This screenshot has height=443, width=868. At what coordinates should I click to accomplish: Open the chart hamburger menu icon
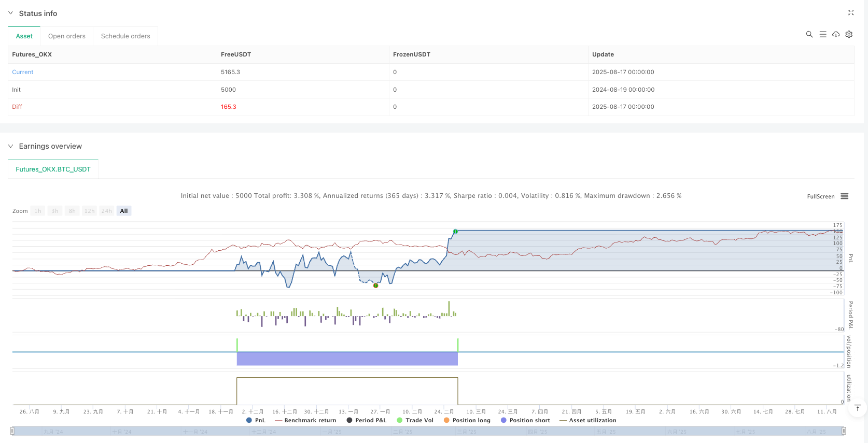pos(845,196)
